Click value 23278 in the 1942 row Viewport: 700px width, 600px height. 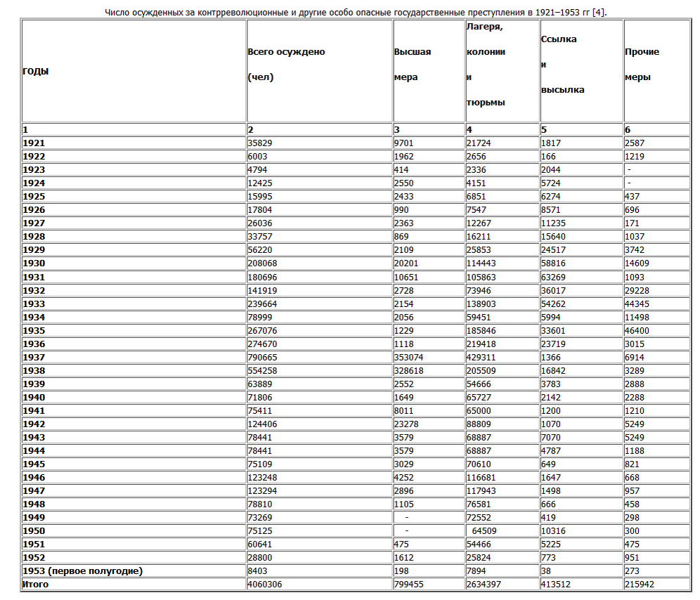coord(429,424)
